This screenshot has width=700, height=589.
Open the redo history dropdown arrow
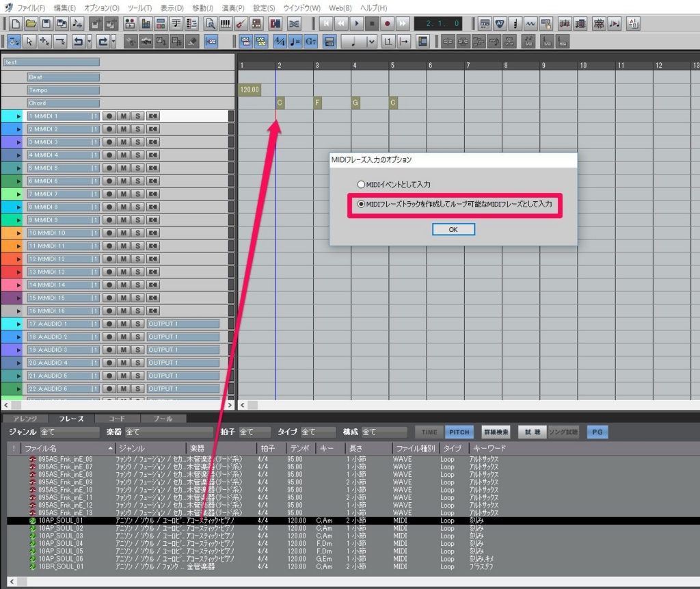click(113, 42)
